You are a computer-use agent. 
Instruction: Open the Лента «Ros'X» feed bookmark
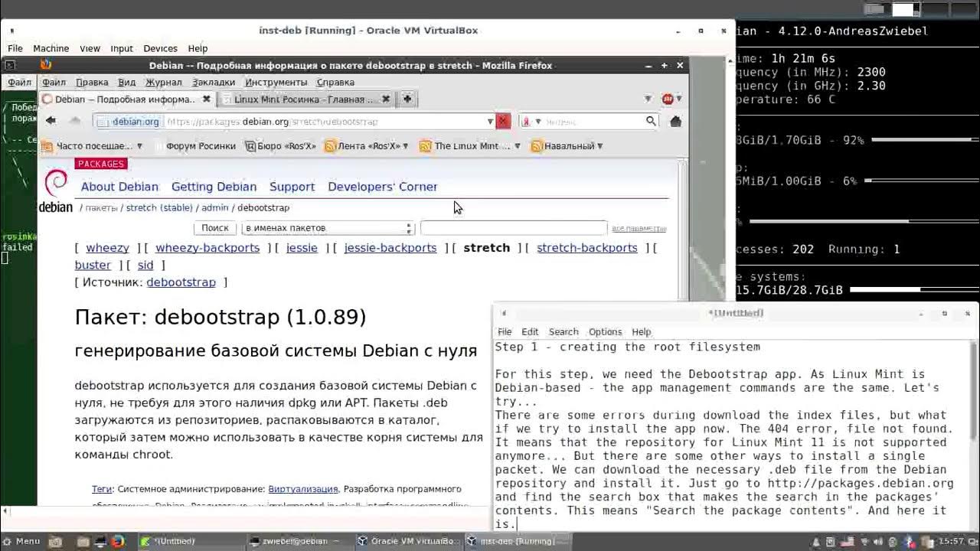pos(367,145)
